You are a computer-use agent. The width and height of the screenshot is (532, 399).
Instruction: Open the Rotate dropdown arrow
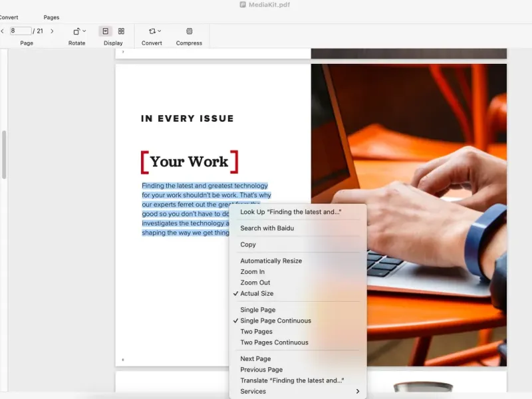click(x=84, y=31)
